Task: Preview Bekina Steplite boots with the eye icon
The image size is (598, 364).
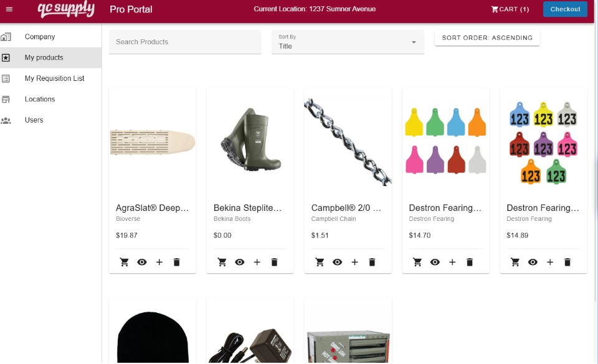Action: pos(239,262)
